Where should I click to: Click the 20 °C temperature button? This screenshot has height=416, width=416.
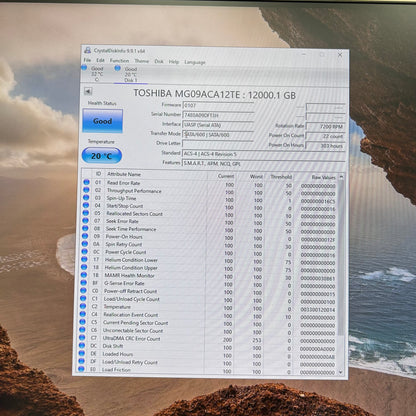[x=102, y=156]
